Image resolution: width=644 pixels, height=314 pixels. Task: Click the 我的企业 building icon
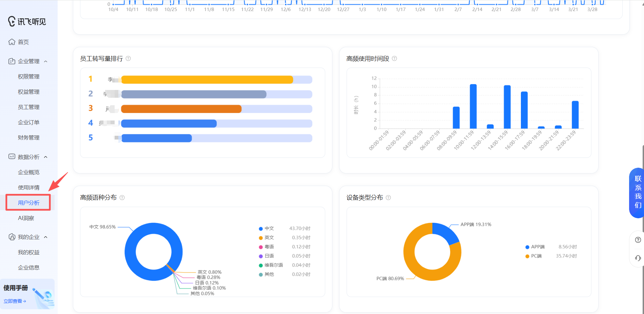11,237
